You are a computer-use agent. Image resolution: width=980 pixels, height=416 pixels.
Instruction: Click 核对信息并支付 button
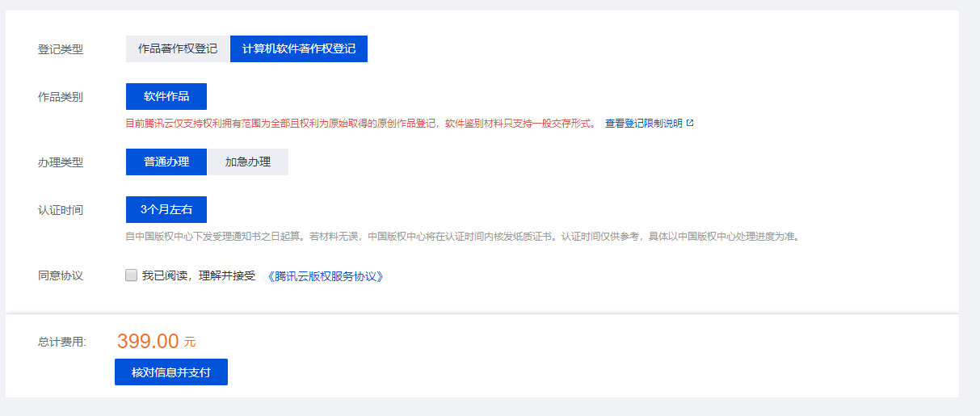coord(171,372)
